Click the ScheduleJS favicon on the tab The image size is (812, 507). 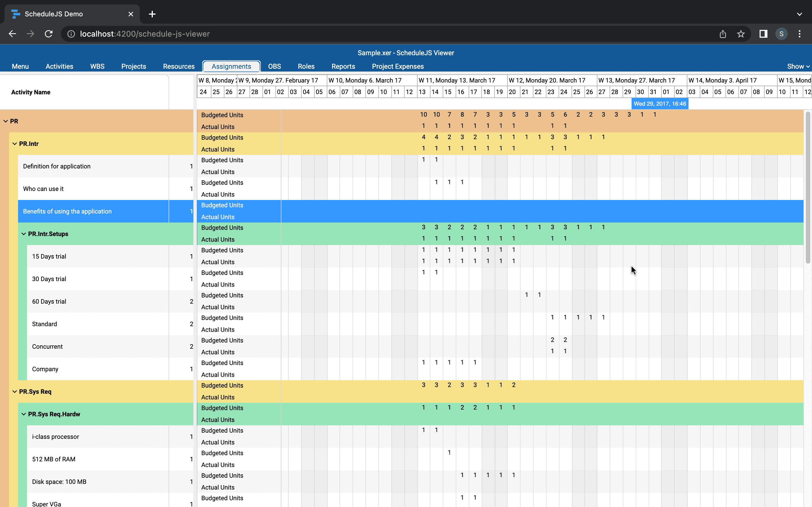point(16,14)
